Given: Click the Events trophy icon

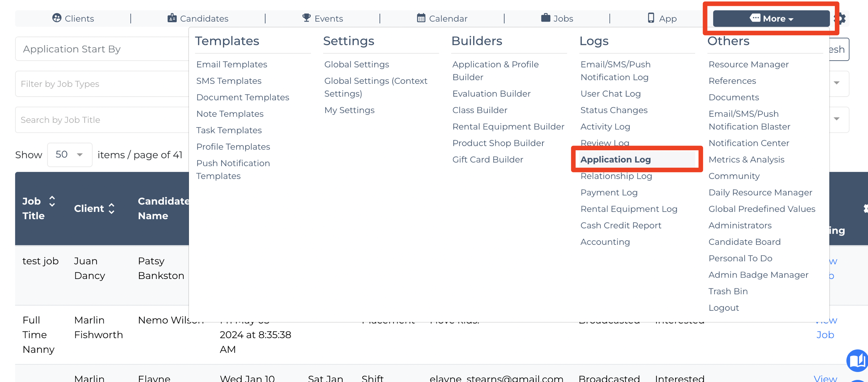Looking at the screenshot, I should pyautogui.click(x=306, y=18).
